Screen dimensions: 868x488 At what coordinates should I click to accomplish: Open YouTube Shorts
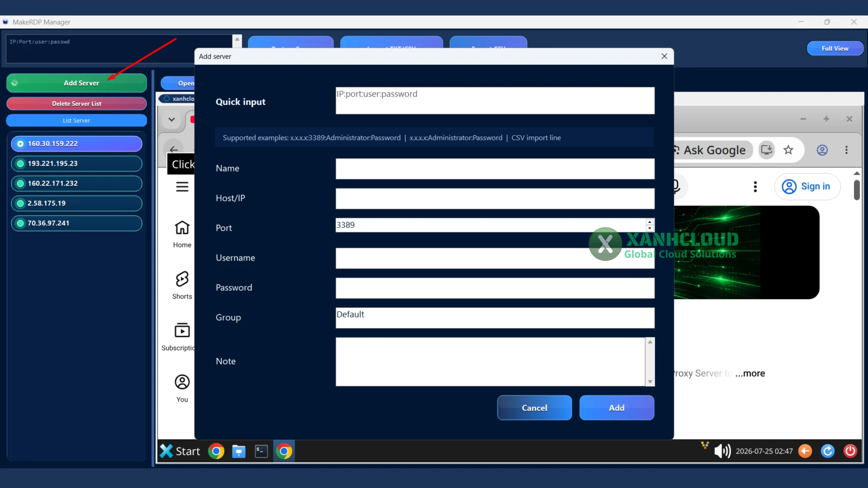coord(182,285)
